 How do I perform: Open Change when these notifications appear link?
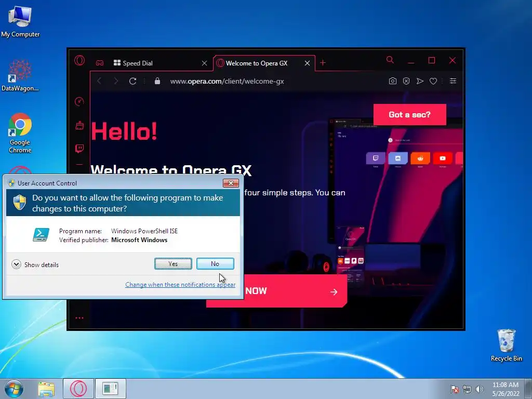click(180, 285)
